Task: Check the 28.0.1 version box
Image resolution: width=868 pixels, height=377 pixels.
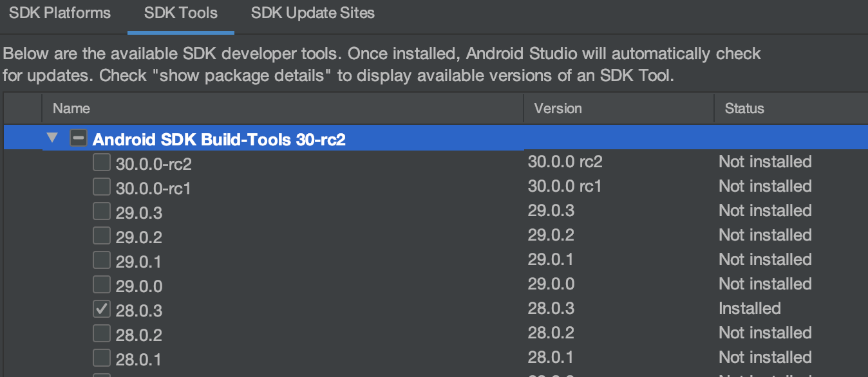Action: point(102,358)
